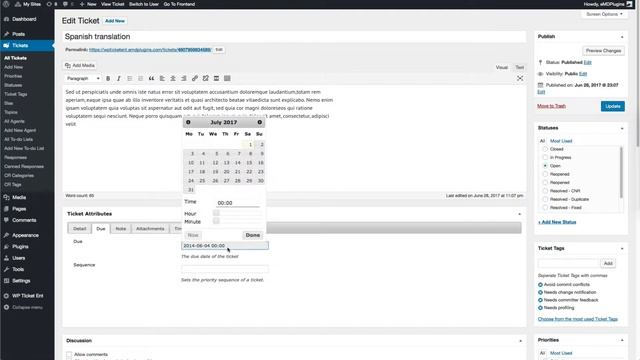Viewport: 640px width, 360px height.
Task: Open the Appearance menu
Action: coord(25,236)
